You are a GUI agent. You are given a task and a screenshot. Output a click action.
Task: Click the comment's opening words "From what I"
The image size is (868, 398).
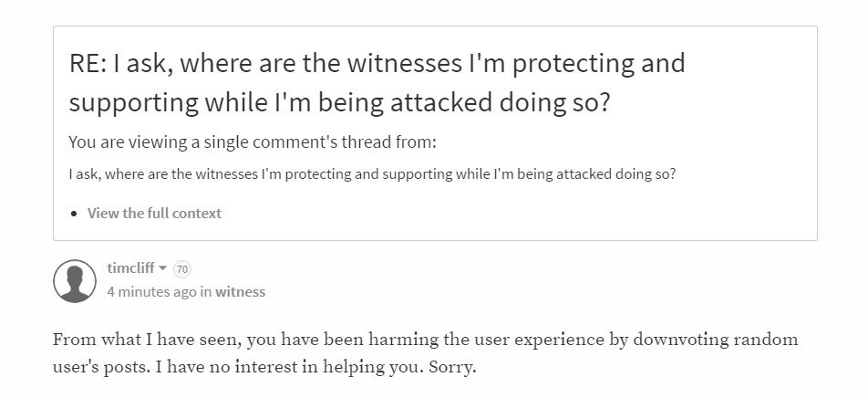[x=103, y=340]
